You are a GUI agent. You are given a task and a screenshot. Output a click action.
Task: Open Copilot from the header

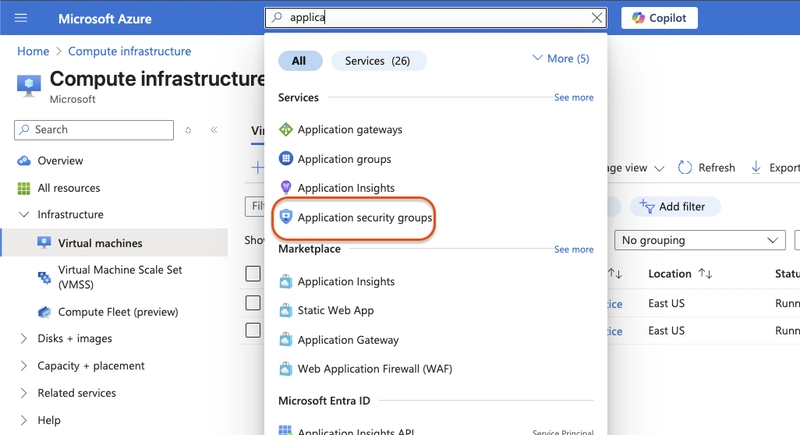point(659,18)
